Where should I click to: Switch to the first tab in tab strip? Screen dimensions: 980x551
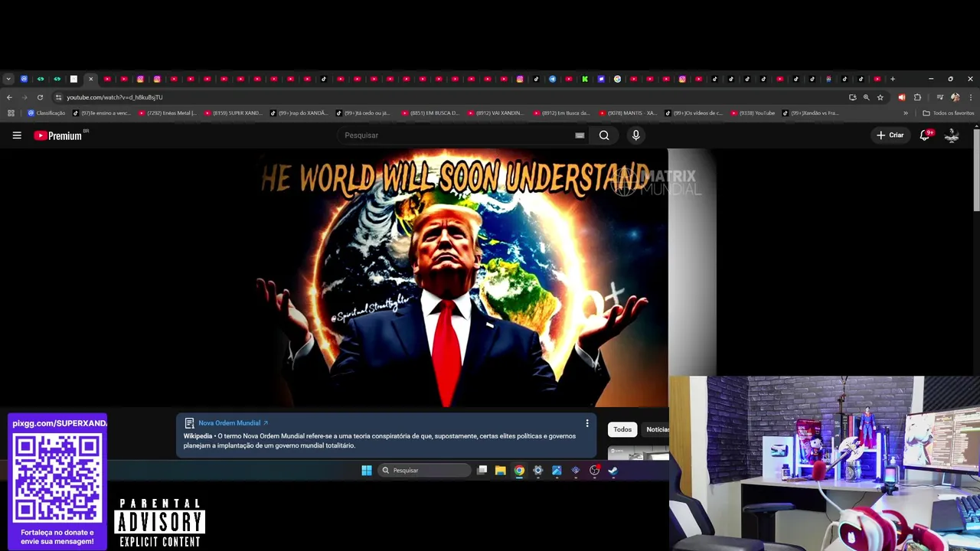pos(24,79)
